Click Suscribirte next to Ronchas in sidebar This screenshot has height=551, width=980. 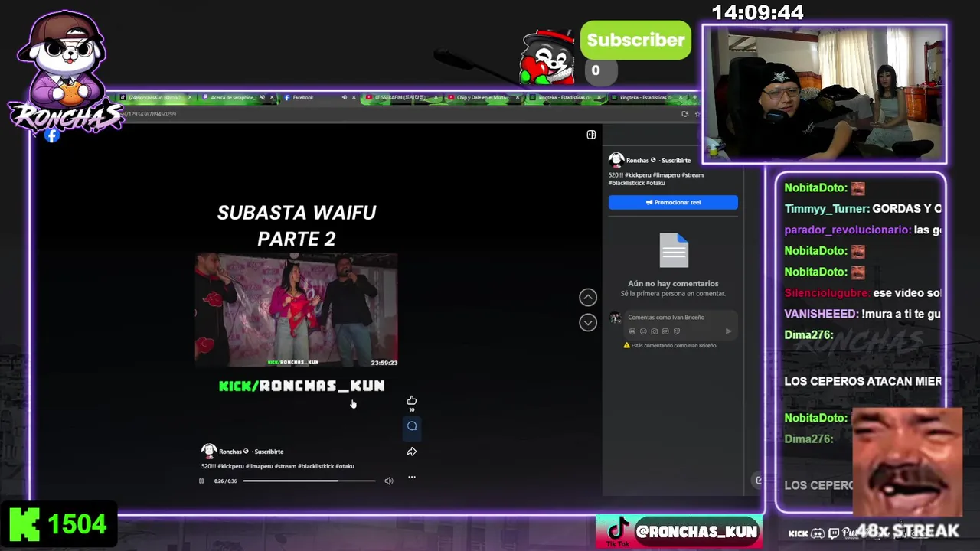676,160
